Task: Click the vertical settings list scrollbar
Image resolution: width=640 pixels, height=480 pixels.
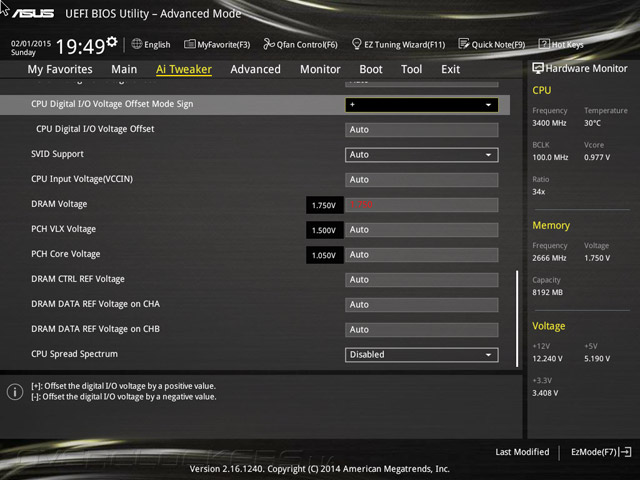Action: 517,318
